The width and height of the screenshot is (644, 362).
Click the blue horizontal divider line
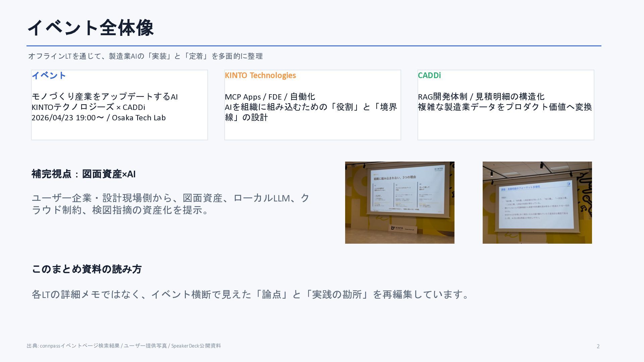point(314,46)
